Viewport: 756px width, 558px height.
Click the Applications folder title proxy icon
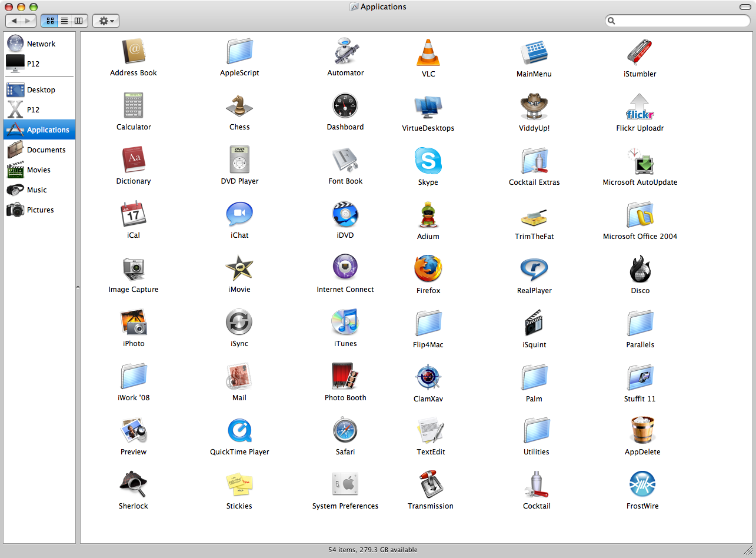pos(354,7)
